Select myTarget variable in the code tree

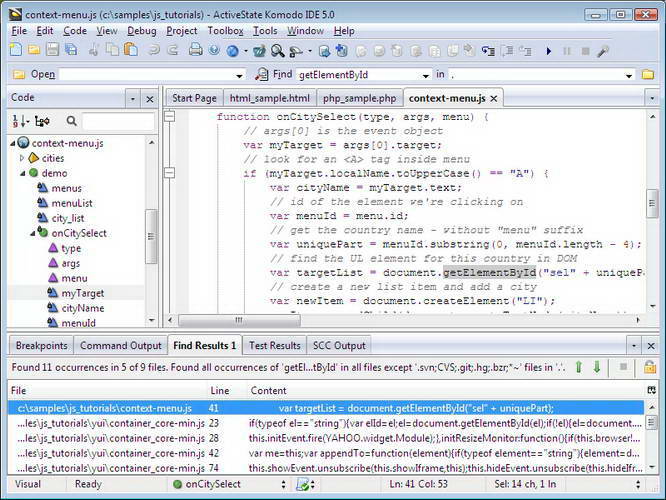pyautogui.click(x=82, y=293)
